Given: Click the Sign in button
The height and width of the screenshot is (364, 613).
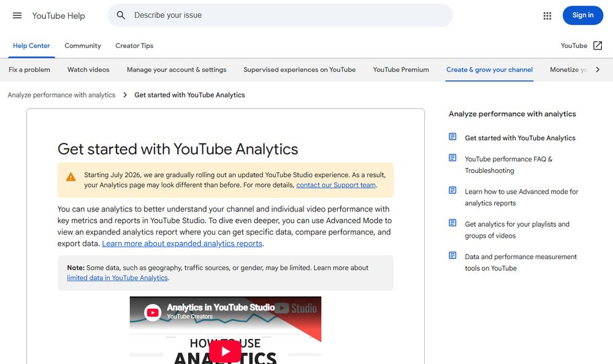Looking at the screenshot, I should (x=582, y=15).
